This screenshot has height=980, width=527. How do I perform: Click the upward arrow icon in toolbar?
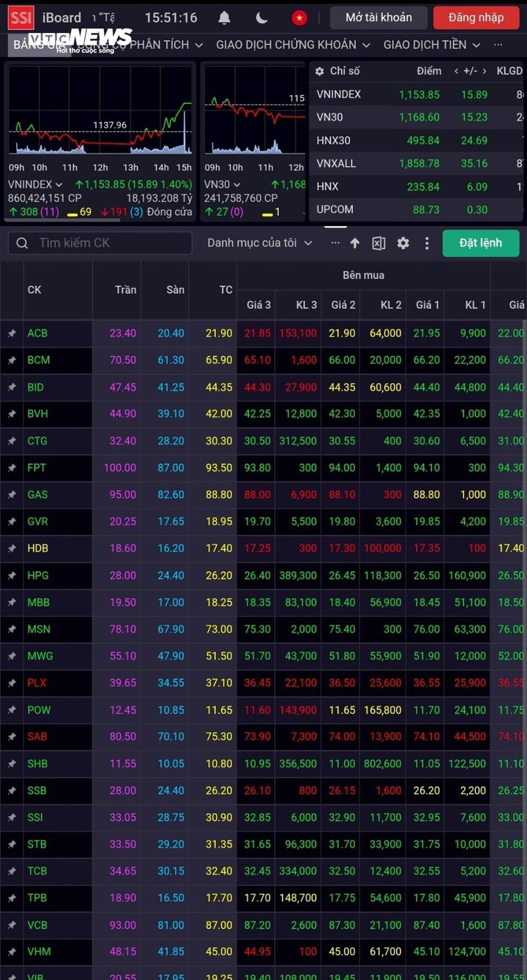[355, 243]
